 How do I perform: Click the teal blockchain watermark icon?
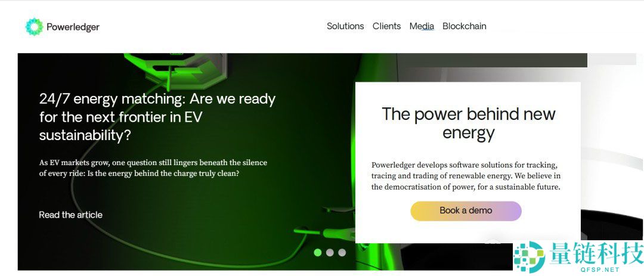coord(529,257)
